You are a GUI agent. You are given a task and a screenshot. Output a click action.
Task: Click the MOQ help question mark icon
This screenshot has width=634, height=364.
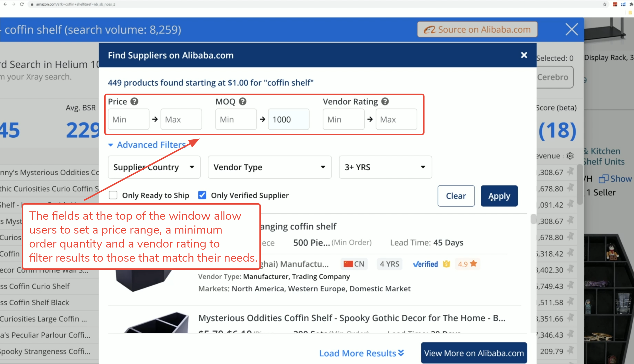[x=242, y=102]
